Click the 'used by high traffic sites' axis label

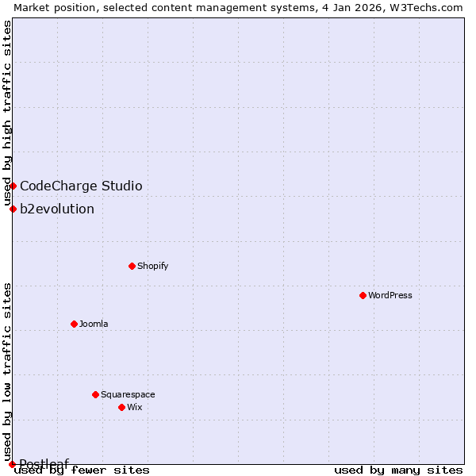(x=7, y=113)
